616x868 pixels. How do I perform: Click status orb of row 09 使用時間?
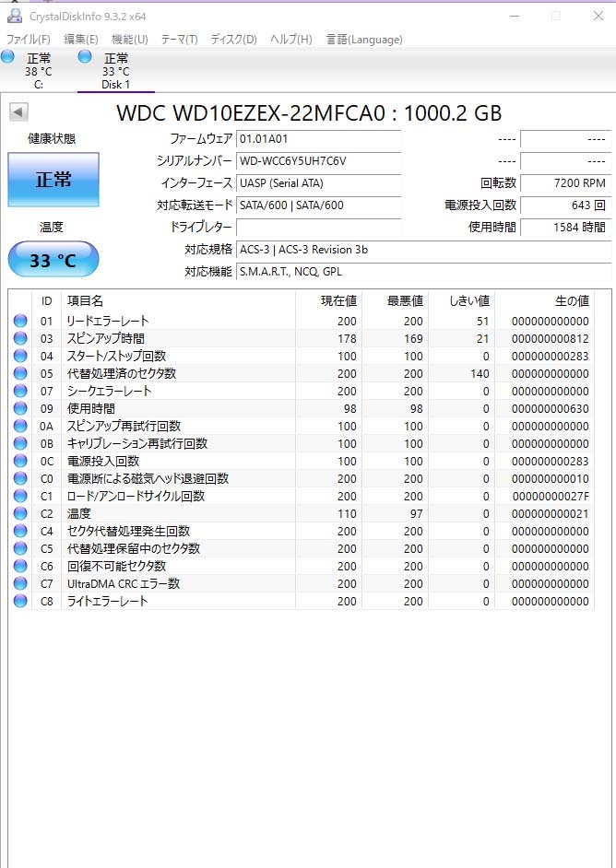click(x=20, y=408)
